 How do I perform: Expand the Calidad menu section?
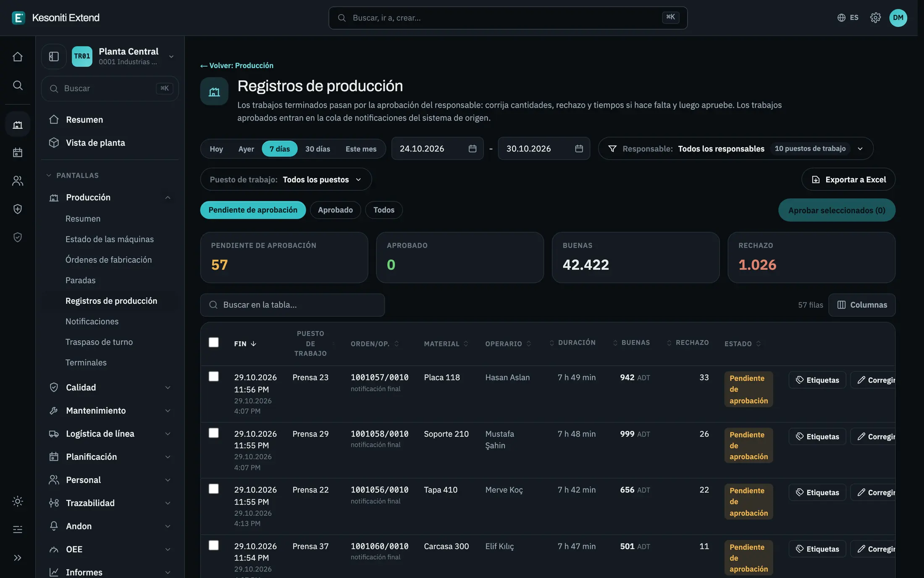tap(110, 387)
